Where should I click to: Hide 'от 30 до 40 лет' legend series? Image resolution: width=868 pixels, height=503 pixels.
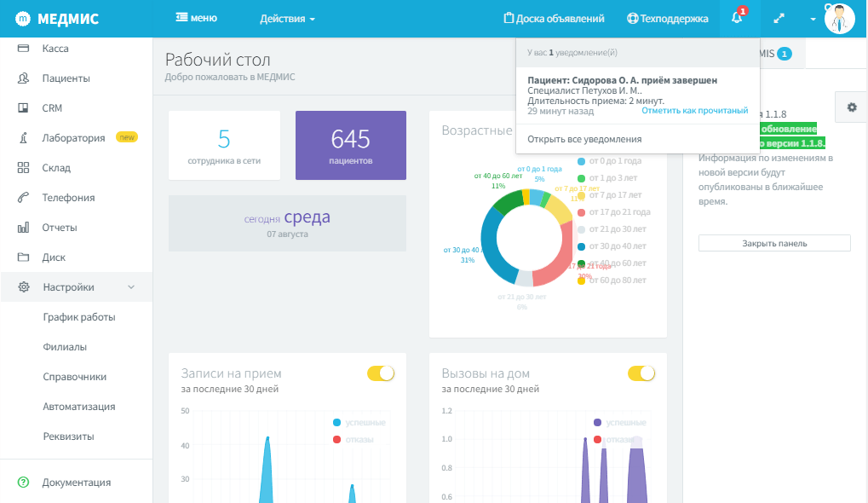coord(611,246)
